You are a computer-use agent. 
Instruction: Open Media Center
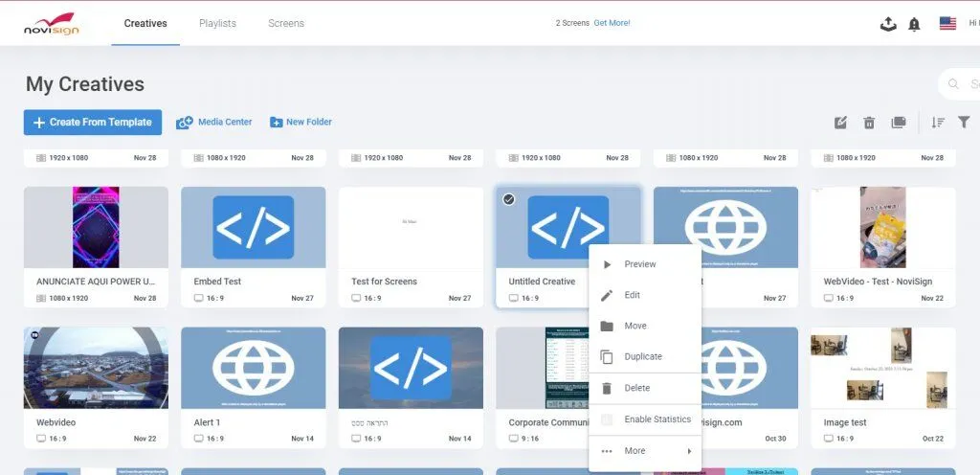(214, 123)
